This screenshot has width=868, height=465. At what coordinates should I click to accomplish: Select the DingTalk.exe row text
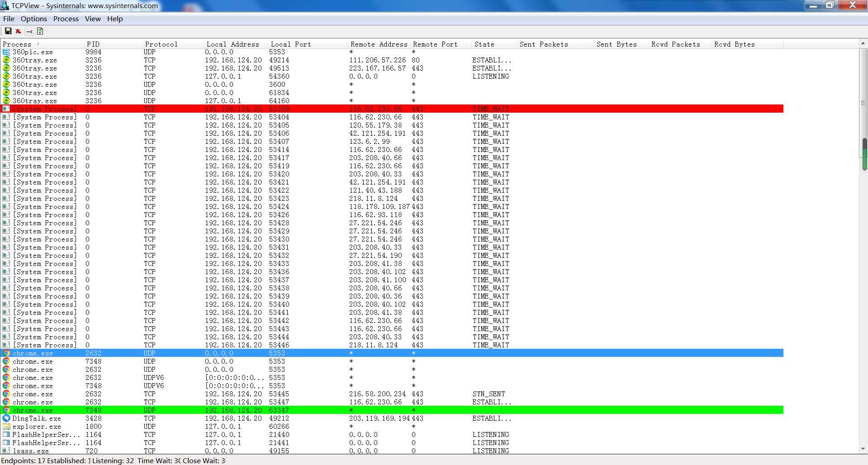point(37,418)
